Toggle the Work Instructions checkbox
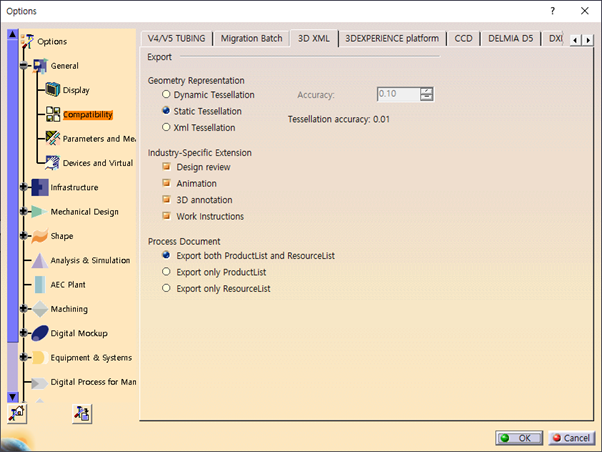Viewport: 602px width, 452px height. [x=166, y=216]
